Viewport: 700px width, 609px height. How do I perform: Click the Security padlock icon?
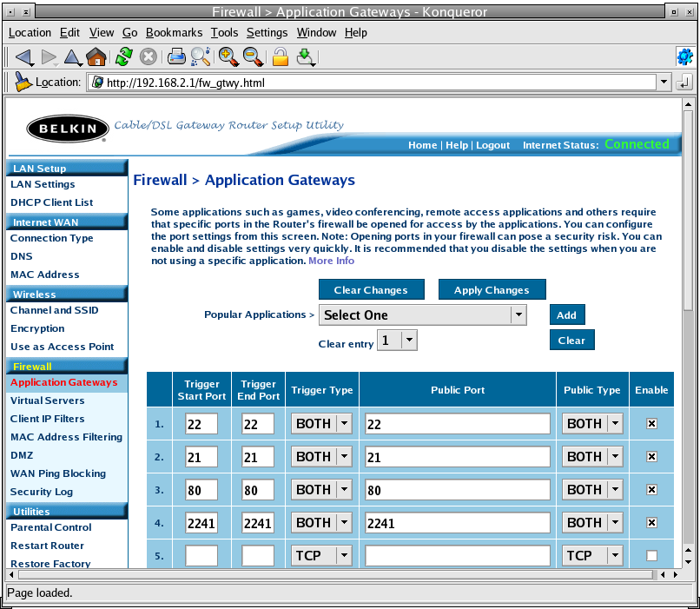281,57
